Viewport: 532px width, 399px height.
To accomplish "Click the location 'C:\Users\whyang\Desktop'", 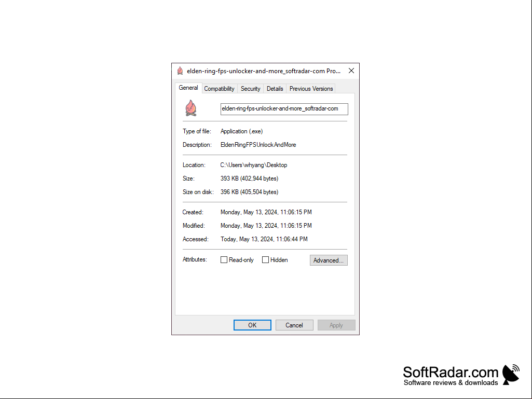I will [254, 165].
